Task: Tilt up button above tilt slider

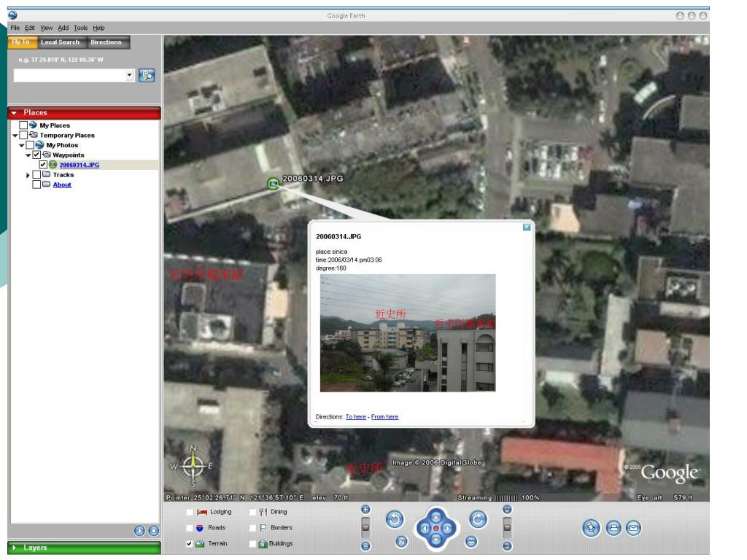Action: click(508, 510)
